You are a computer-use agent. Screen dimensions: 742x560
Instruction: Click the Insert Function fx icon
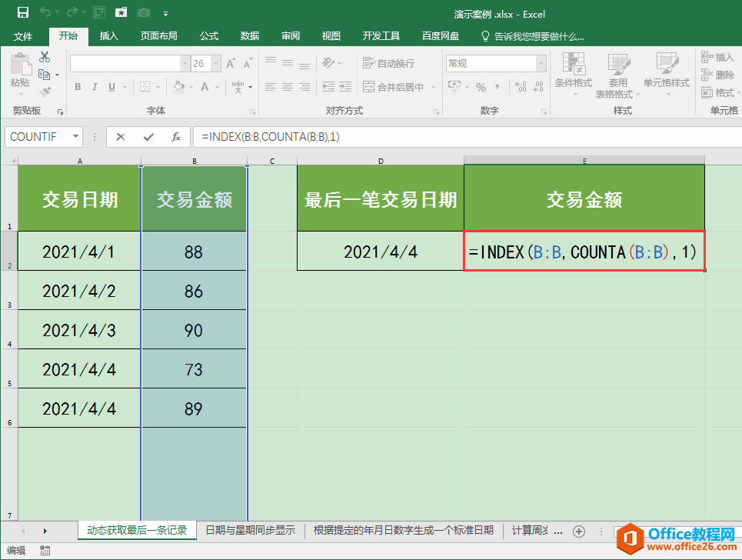click(175, 137)
